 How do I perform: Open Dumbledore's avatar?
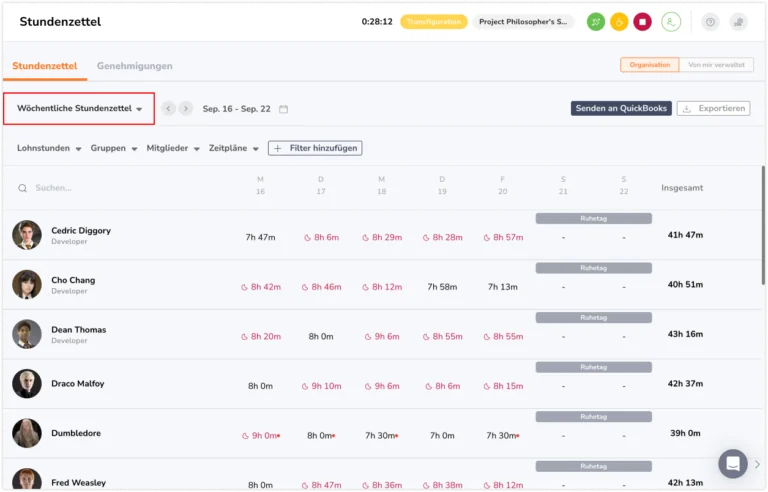click(x=26, y=433)
